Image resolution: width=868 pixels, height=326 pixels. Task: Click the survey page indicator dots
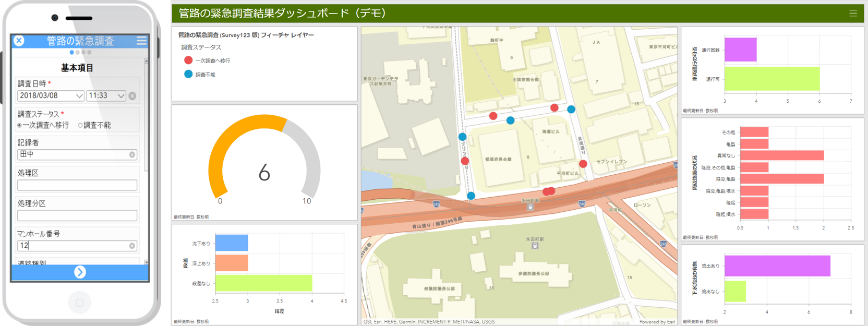pyautogui.click(x=80, y=52)
